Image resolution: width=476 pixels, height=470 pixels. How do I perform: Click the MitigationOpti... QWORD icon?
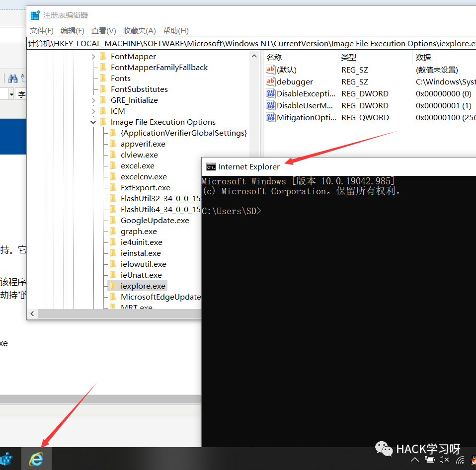[270, 117]
